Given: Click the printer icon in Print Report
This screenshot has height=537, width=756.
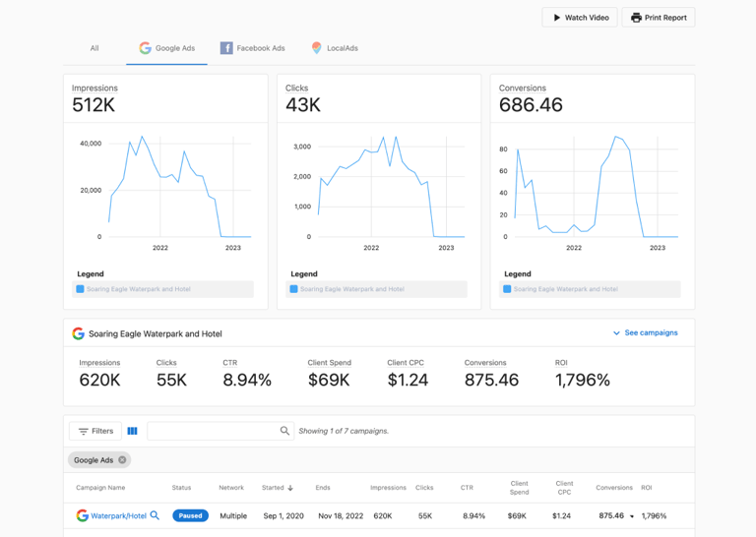Looking at the screenshot, I should pos(637,18).
